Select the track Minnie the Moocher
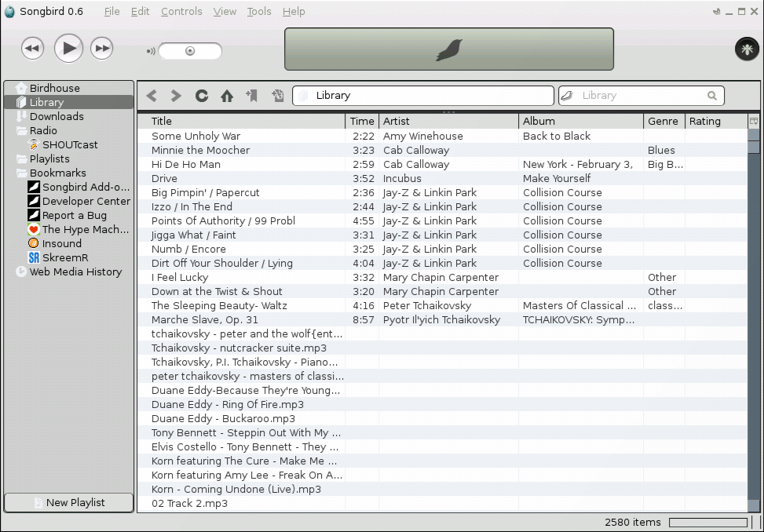The image size is (764, 532). coord(442,151)
